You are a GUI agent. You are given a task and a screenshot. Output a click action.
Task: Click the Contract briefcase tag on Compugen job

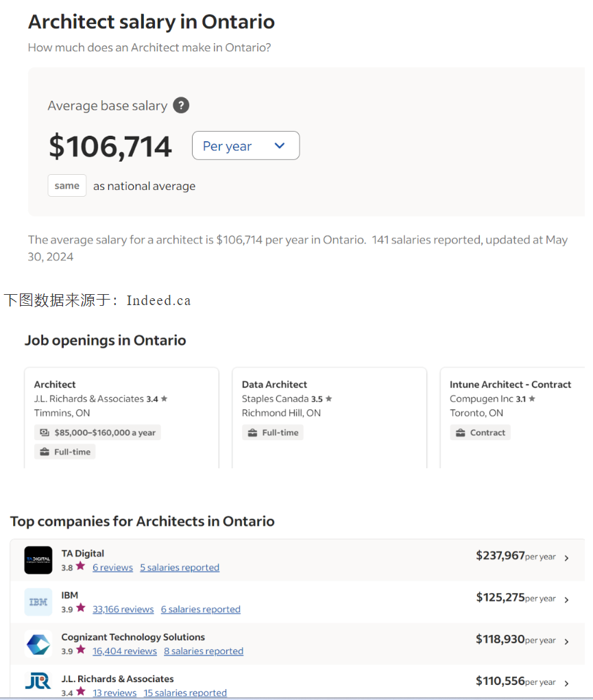[x=481, y=433]
